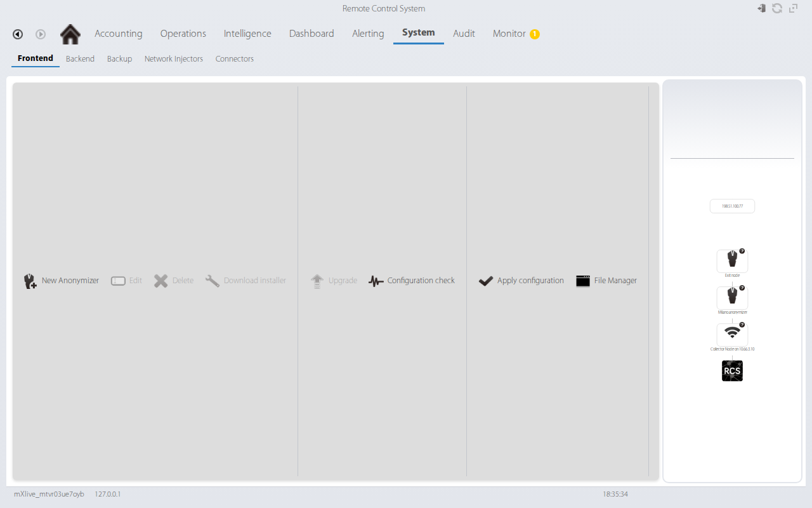Image resolution: width=812 pixels, height=508 pixels.
Task: Click the Home house icon
Action: (x=70, y=34)
